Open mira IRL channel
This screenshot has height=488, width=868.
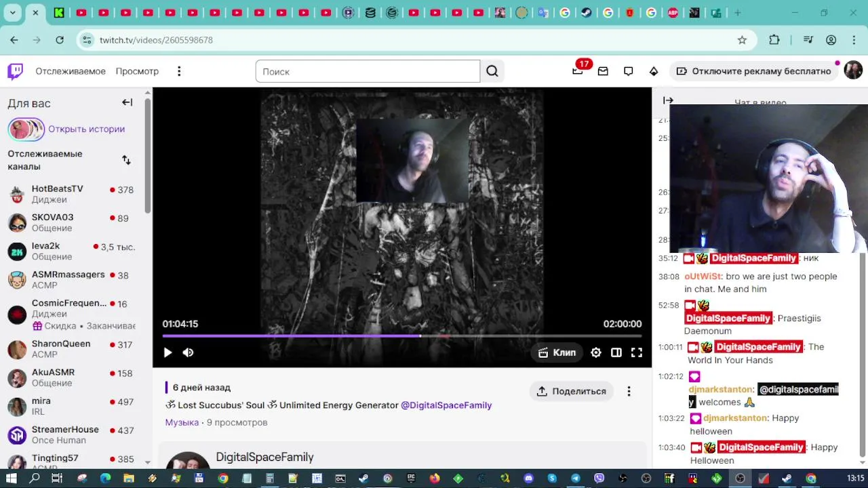coord(72,405)
